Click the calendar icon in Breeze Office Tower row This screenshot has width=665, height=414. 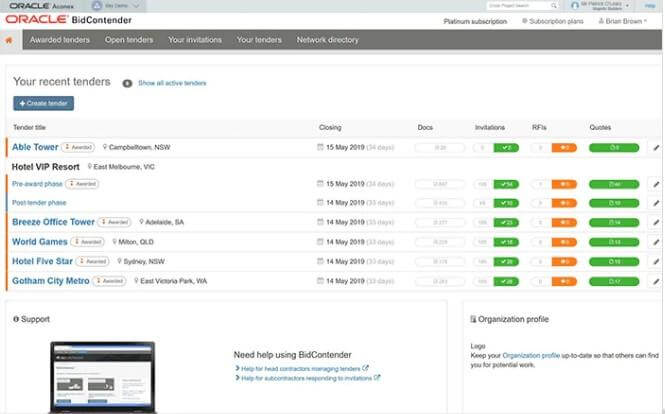(320, 222)
